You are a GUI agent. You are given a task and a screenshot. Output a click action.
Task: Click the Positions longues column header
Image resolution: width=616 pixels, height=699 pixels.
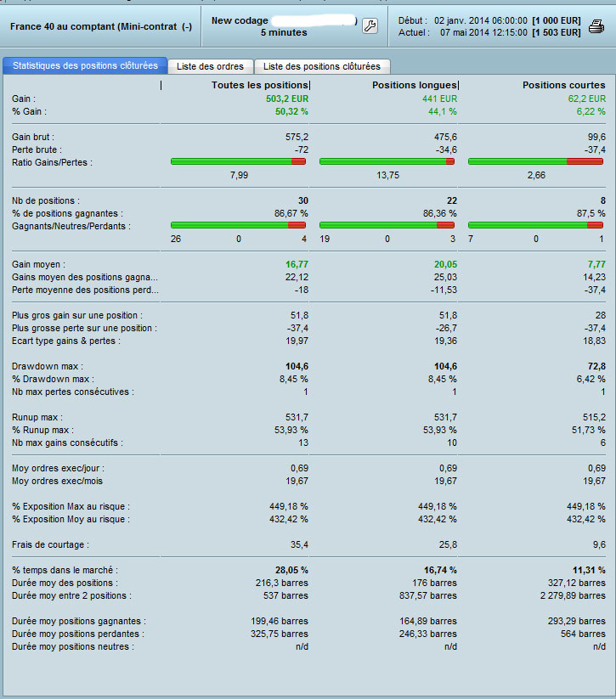pyautogui.click(x=415, y=85)
